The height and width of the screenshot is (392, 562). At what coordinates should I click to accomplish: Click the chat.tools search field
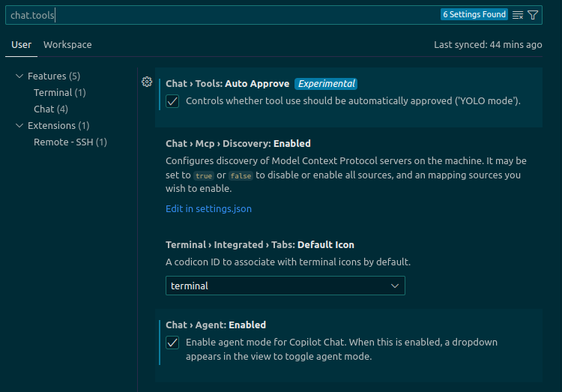click(x=225, y=15)
